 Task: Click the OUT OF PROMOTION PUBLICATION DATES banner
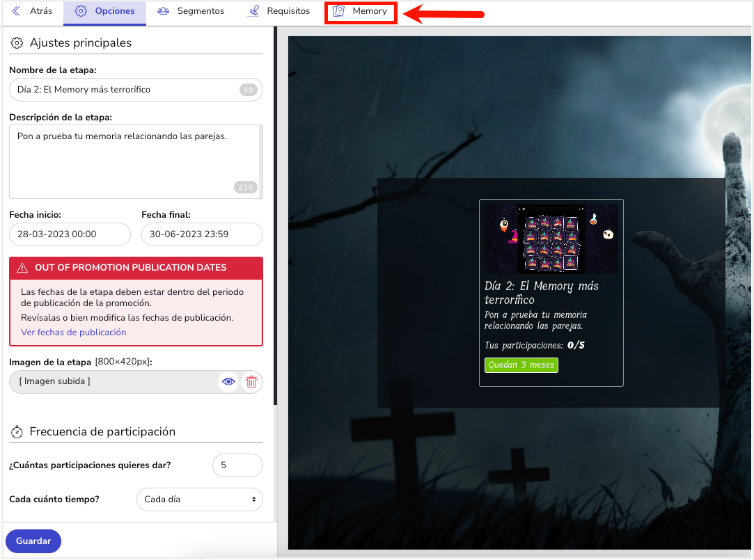click(x=136, y=268)
